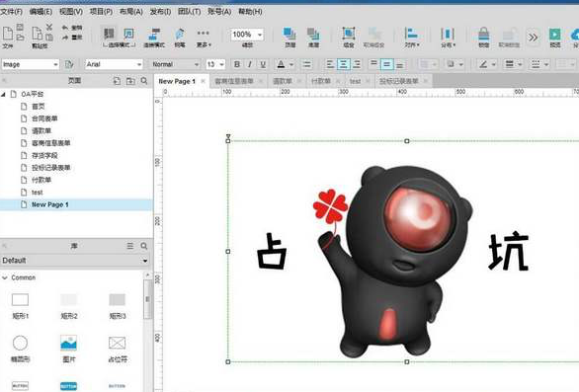The image size is (579, 392).
Task: Open the File menu
Action: click(11, 12)
